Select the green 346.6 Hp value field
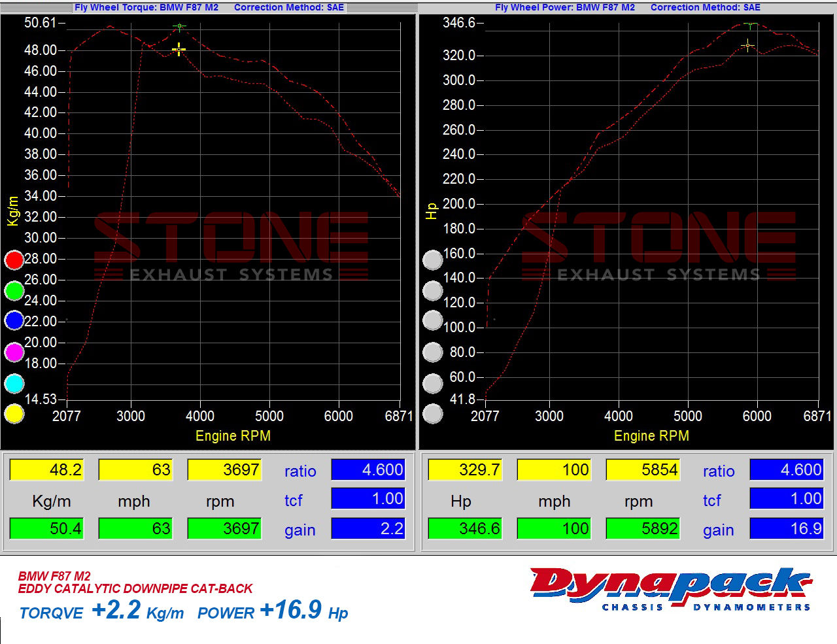This screenshot has width=837, height=644. (x=465, y=528)
